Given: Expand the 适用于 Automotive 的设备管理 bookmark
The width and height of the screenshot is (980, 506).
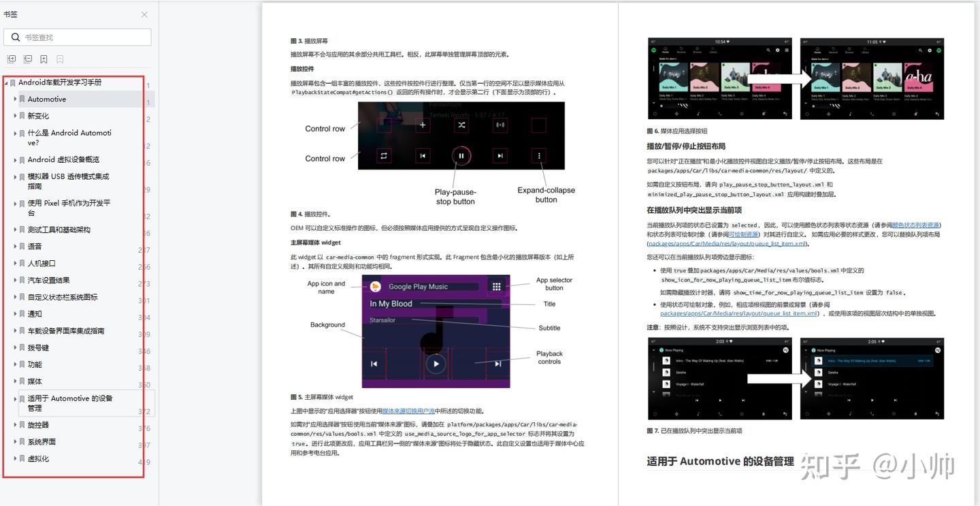Looking at the screenshot, I should 14,398.
